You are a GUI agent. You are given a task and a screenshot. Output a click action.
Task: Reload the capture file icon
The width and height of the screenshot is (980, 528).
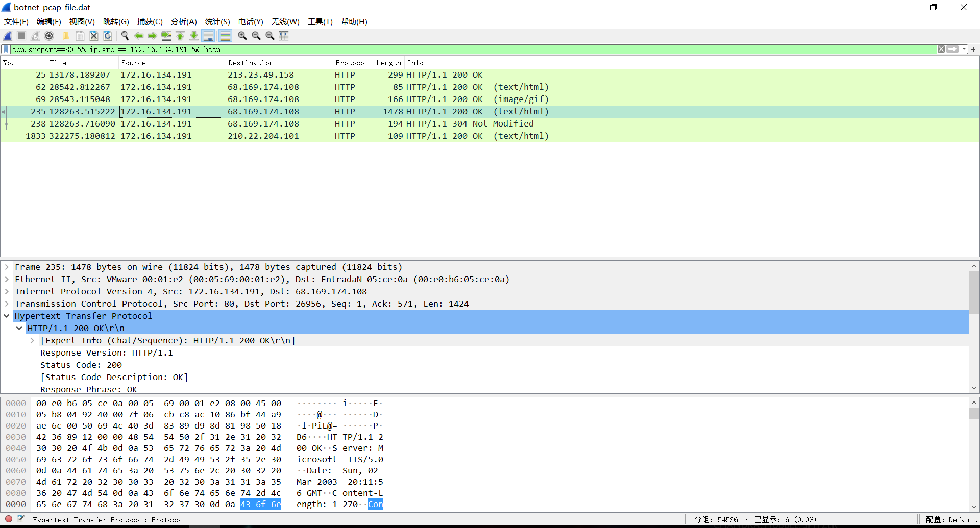pyautogui.click(x=108, y=36)
